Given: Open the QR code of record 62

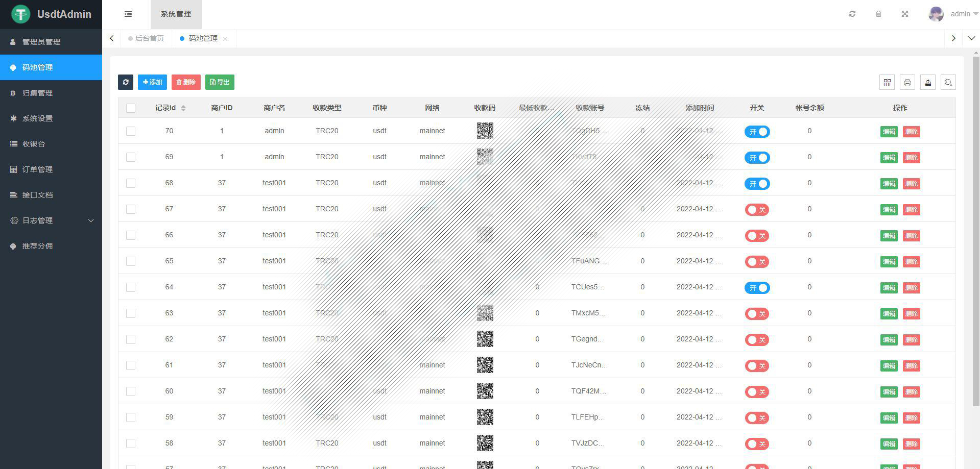Looking at the screenshot, I should pos(485,339).
